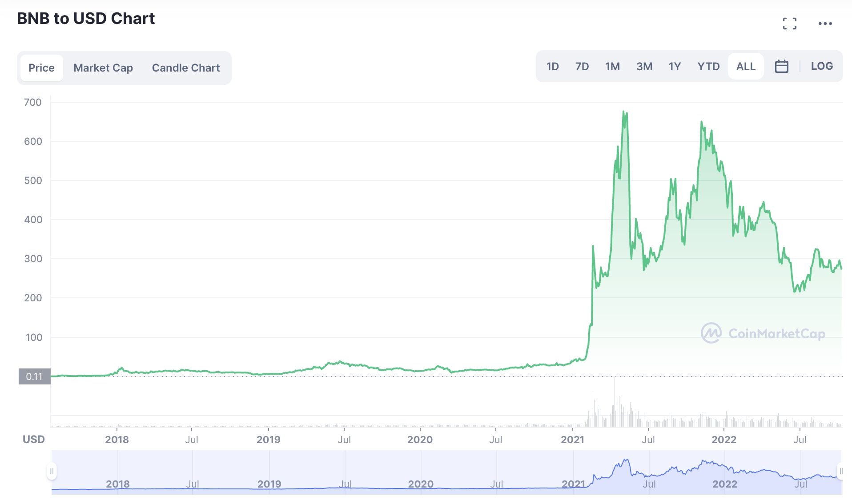
Task: Click the 2018 x-axis label on main chart
Action: pos(117,440)
